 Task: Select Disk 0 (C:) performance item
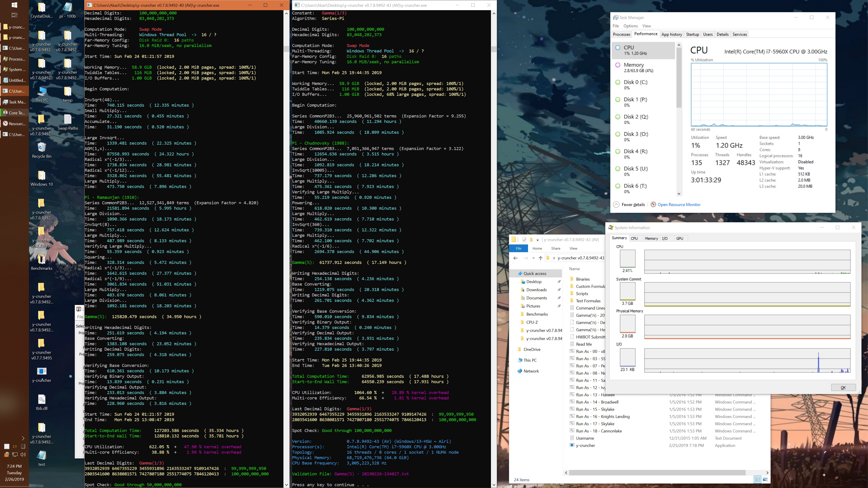pos(635,84)
